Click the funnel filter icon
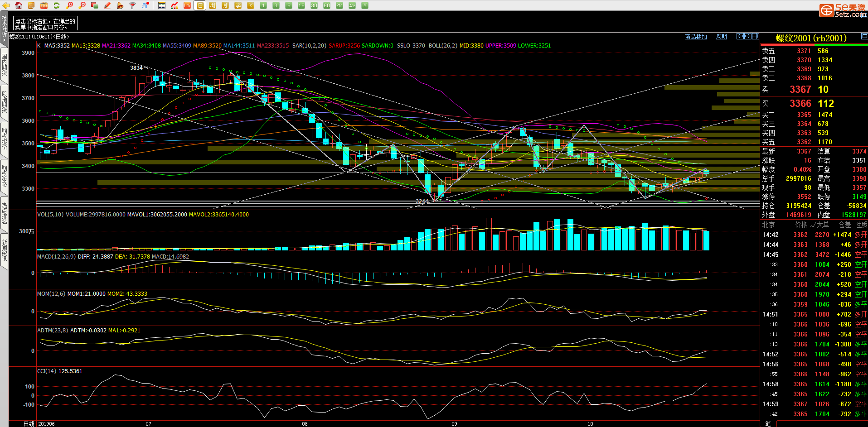This screenshot has width=868, height=427. coord(133,5)
